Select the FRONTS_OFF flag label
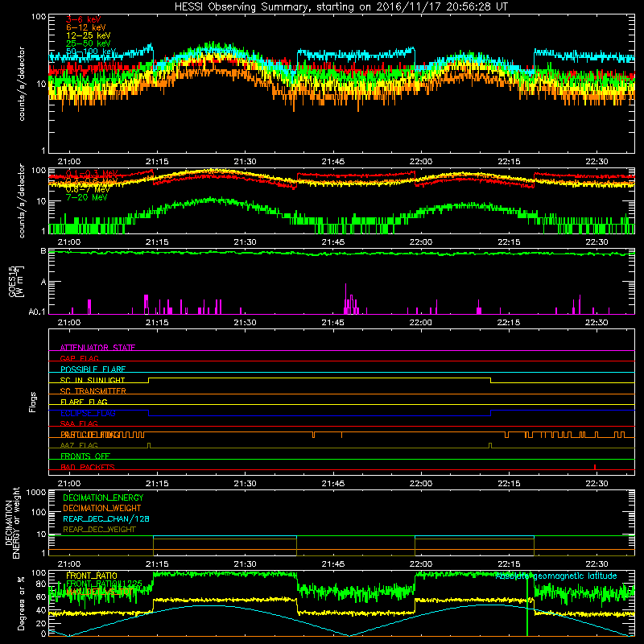 (x=85, y=456)
